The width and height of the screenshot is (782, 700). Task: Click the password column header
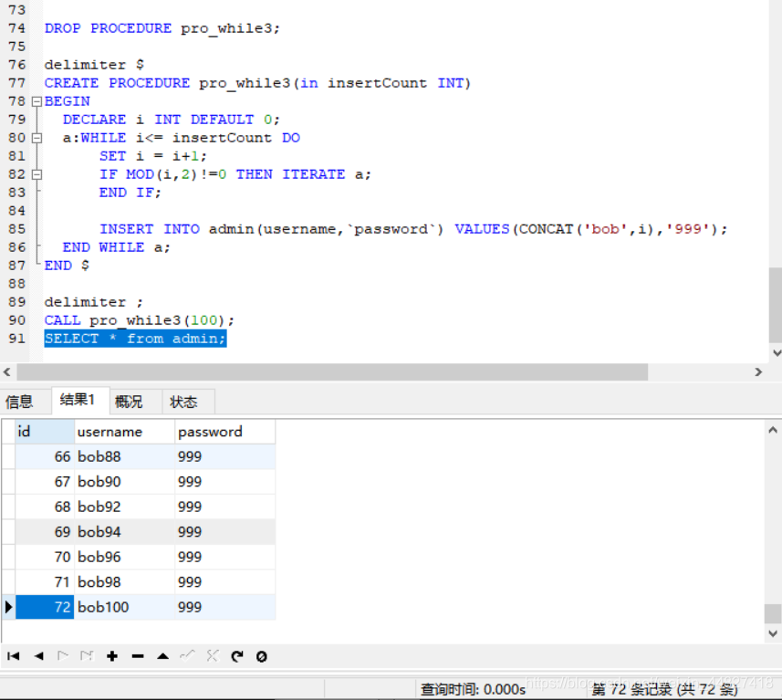(x=224, y=432)
